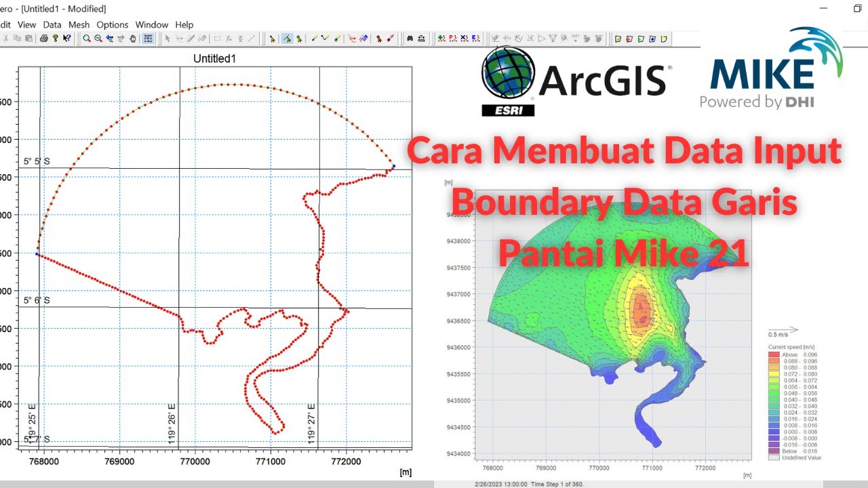This screenshot has height=488, width=868.
Task: Open the Options menu
Action: point(112,24)
